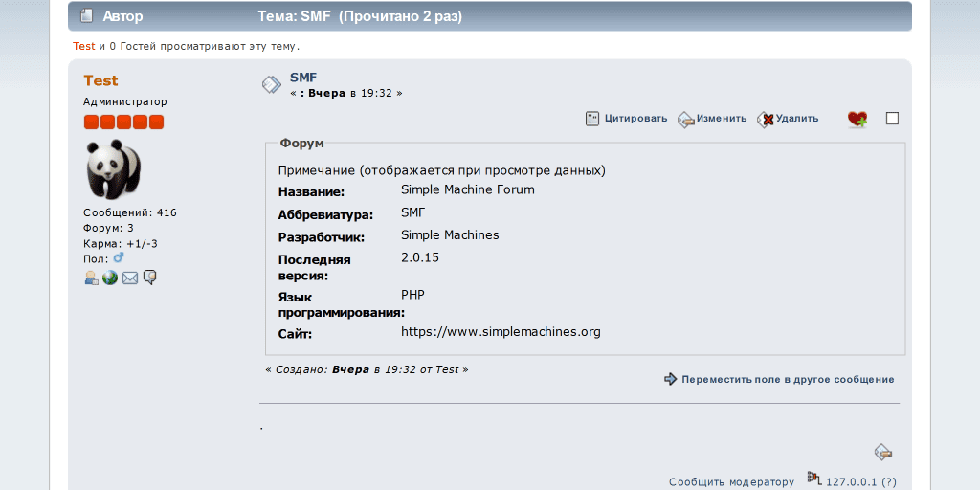
Task: Click the view profile icon under Test
Action: [91, 278]
